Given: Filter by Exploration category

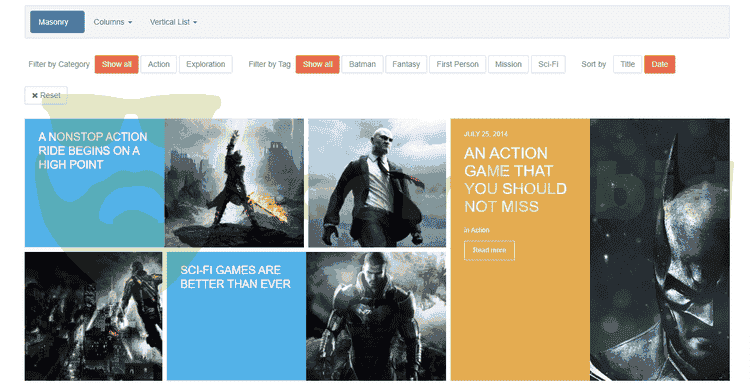Looking at the screenshot, I should [206, 64].
